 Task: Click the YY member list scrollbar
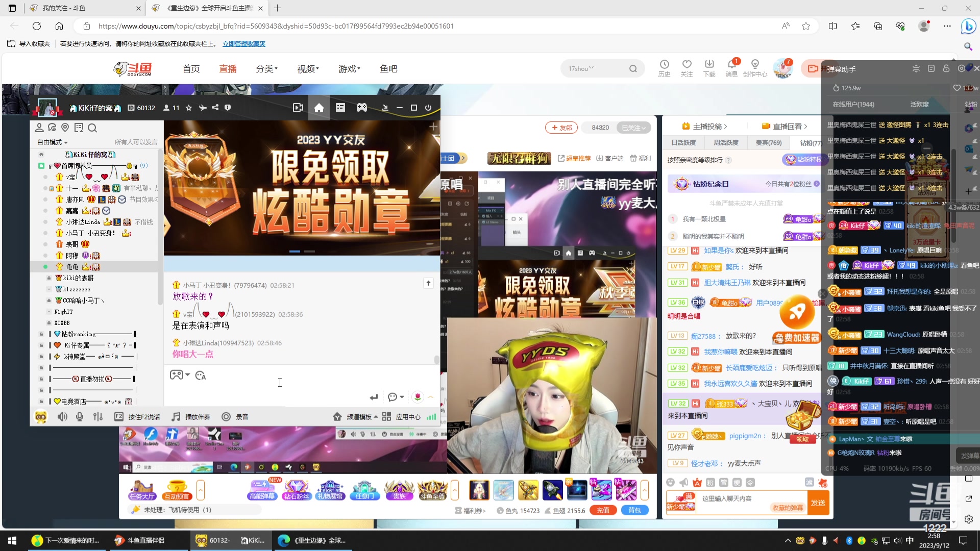pos(160,227)
